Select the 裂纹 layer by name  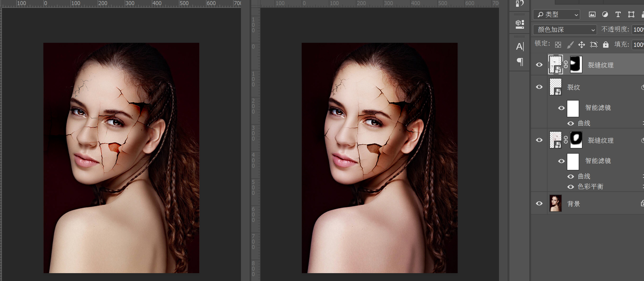pos(574,87)
